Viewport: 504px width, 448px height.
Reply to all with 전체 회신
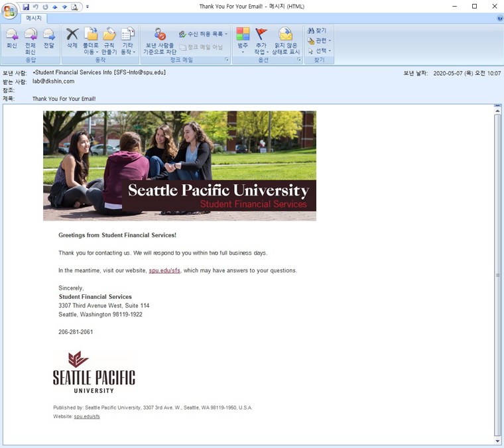(x=31, y=42)
